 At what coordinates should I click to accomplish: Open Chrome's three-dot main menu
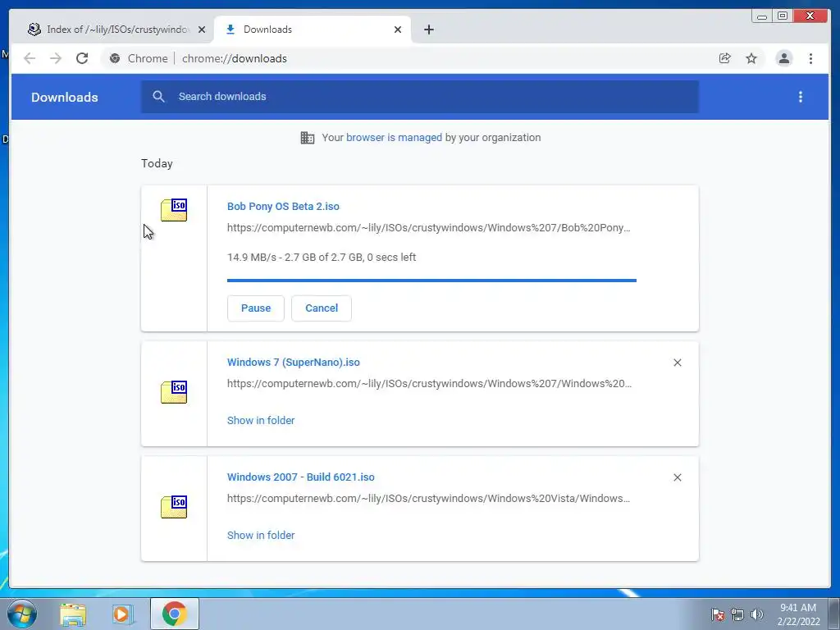click(x=810, y=58)
